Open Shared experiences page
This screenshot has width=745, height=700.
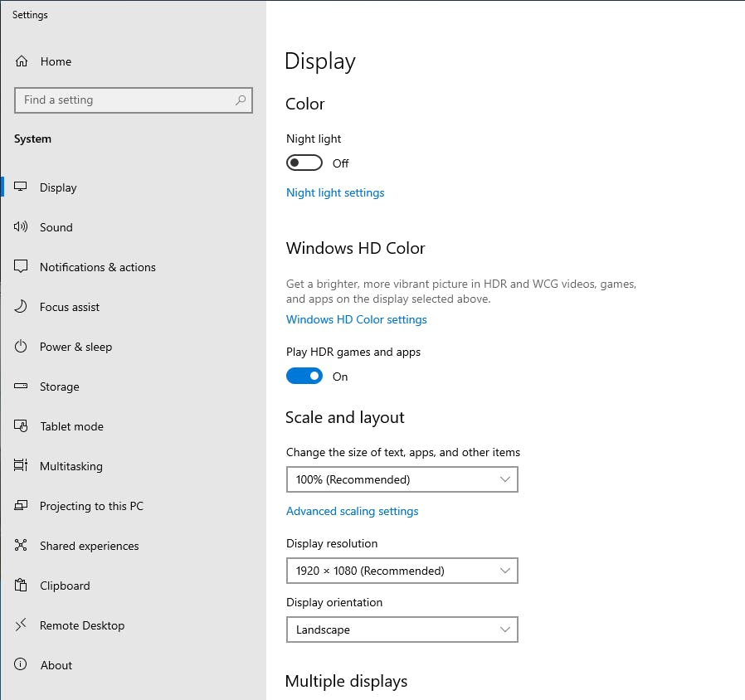coord(133,546)
